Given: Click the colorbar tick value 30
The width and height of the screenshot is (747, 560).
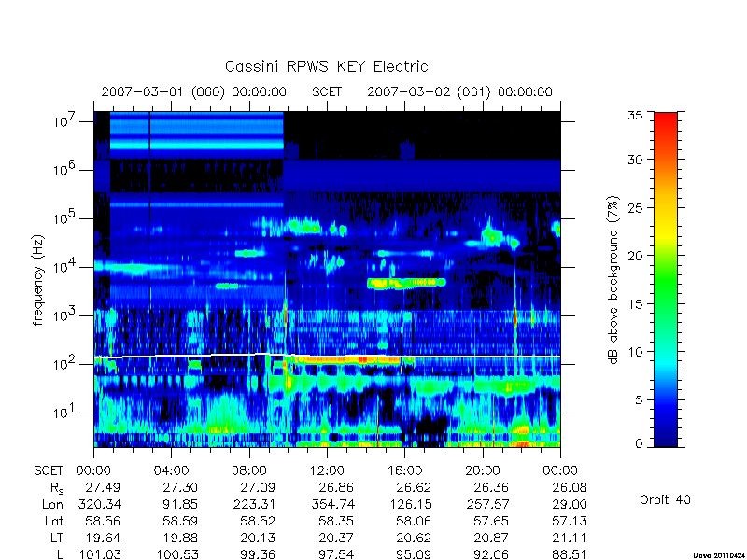Looking at the screenshot, I should click(x=636, y=160).
